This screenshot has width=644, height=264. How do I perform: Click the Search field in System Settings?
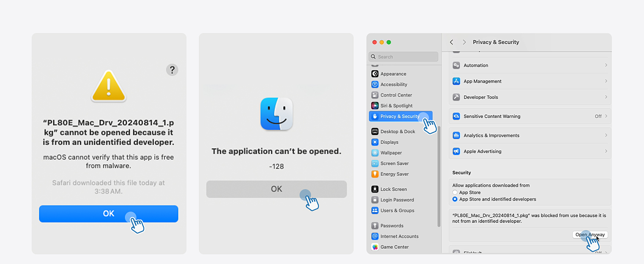click(403, 57)
